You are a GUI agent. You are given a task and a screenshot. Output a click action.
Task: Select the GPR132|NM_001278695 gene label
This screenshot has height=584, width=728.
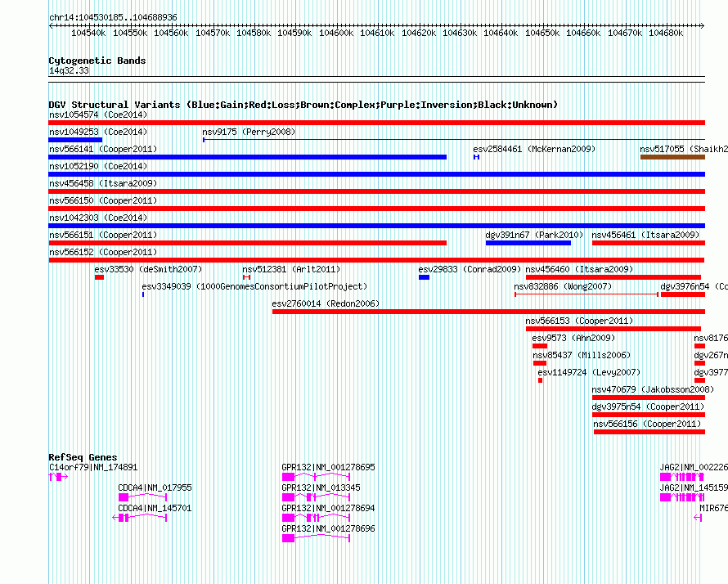point(328,468)
